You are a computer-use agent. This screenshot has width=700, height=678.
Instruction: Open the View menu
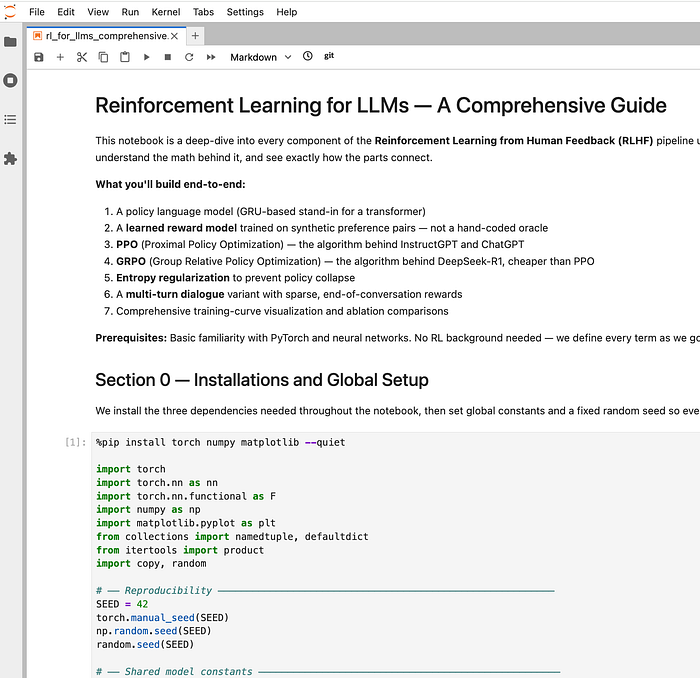(x=98, y=12)
